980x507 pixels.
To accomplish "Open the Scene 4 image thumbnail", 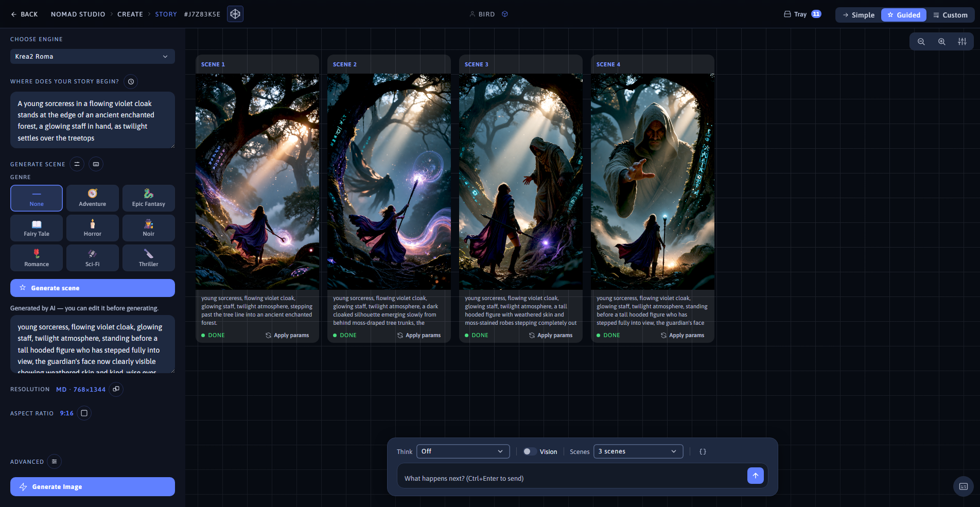I will (653, 182).
